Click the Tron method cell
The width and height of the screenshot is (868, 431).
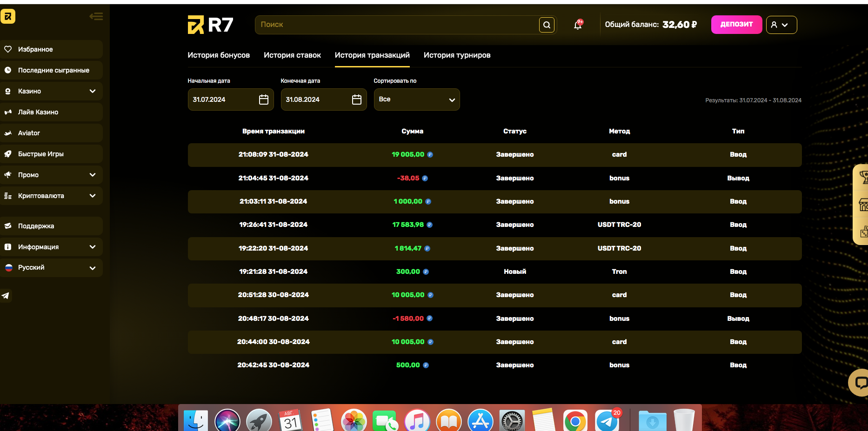620,272
